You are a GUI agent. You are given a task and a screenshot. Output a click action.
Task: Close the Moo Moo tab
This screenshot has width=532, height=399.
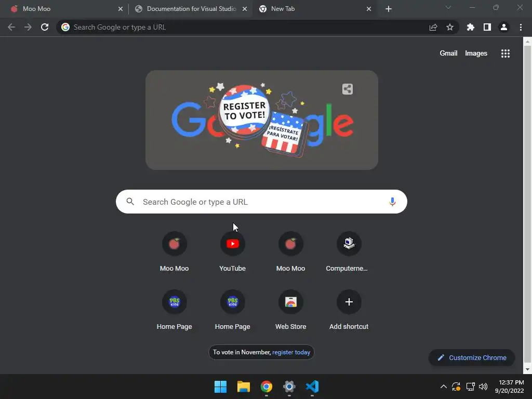pos(121,9)
